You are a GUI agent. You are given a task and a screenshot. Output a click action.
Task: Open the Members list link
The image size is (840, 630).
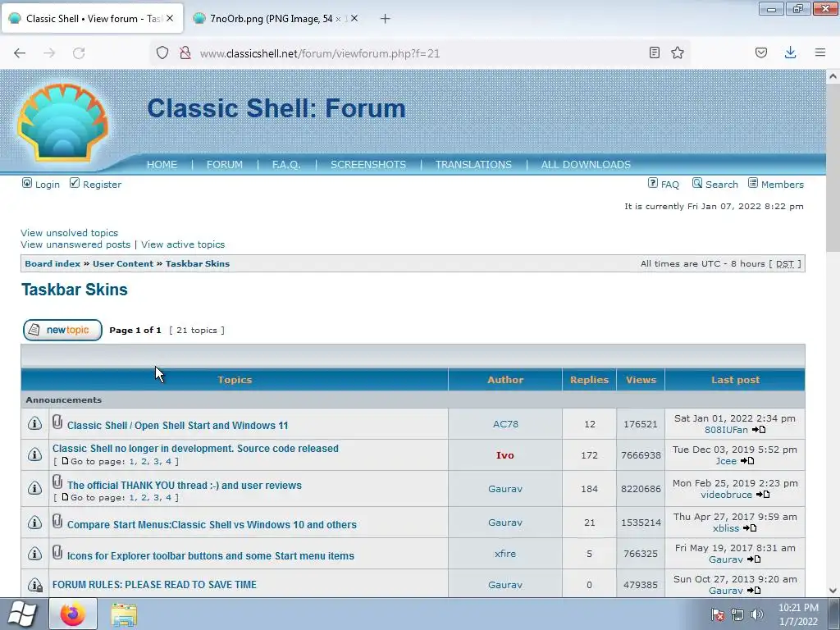coord(782,185)
